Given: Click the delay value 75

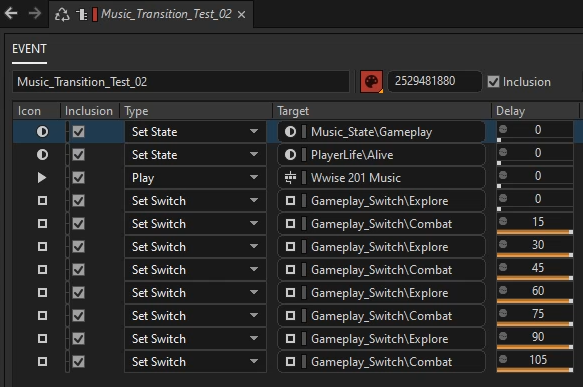Looking at the screenshot, I should click(538, 313).
